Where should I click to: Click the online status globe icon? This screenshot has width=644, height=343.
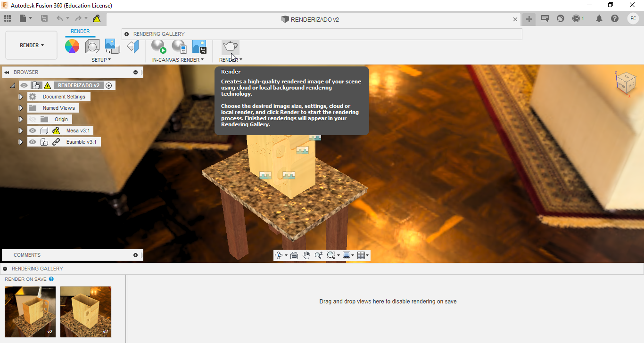561,18
